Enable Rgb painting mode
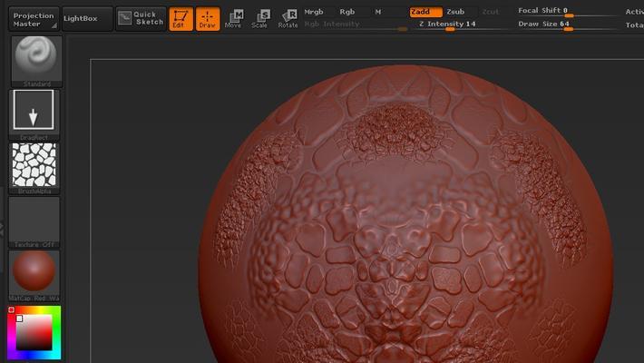Viewport: 644px width, 363px height. pyautogui.click(x=347, y=12)
